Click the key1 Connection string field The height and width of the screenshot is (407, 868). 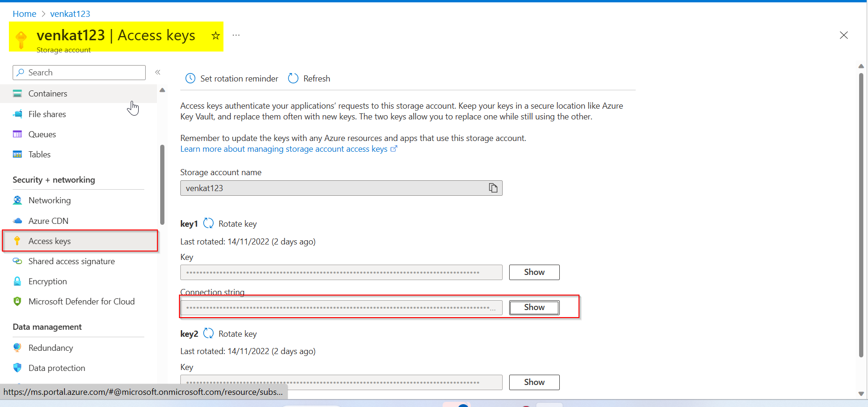[341, 308]
